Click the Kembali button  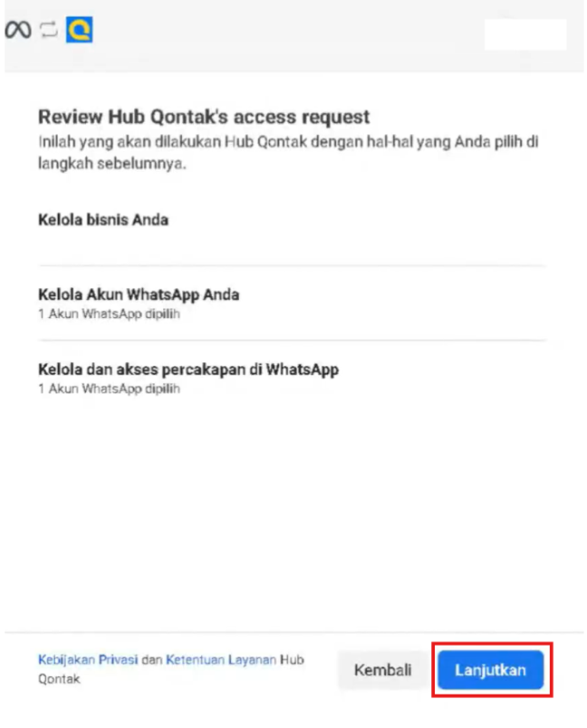pos(382,669)
